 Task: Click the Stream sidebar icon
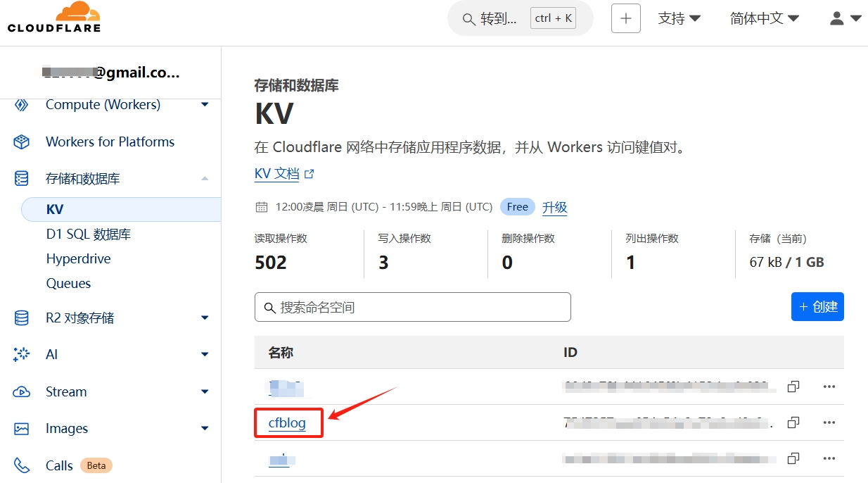click(x=20, y=391)
